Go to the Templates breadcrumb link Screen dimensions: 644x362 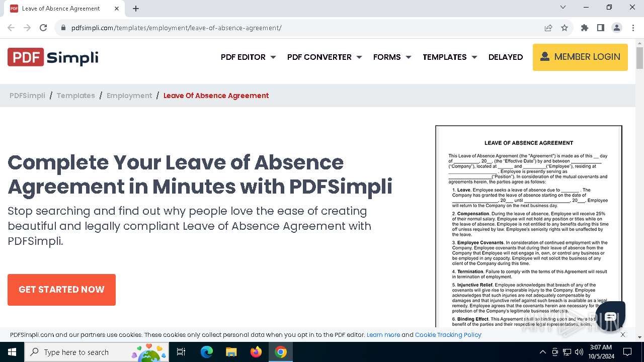point(75,96)
